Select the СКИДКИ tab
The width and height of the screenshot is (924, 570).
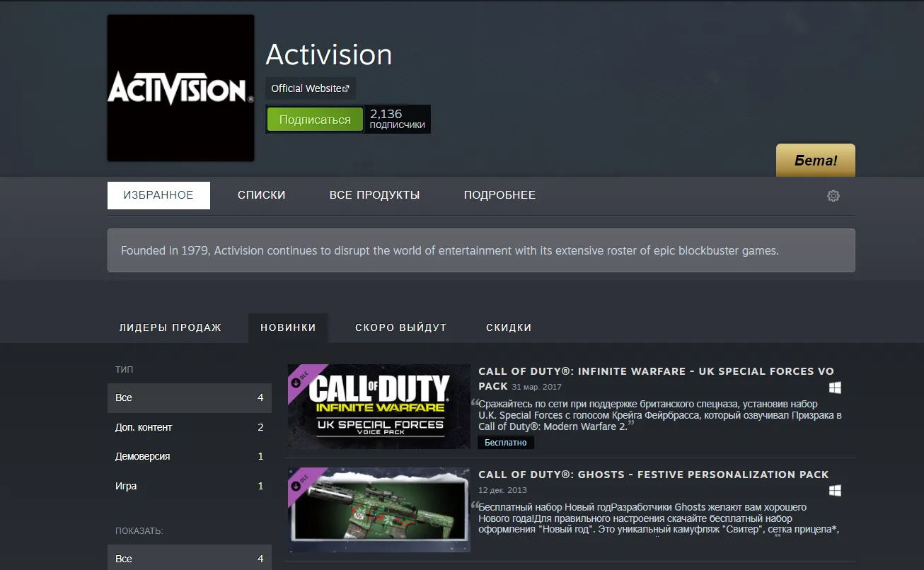[x=509, y=327]
